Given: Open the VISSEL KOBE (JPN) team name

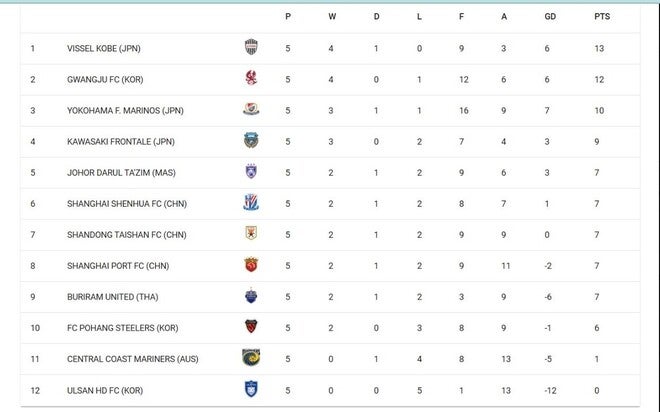Looking at the screenshot, I should pyautogui.click(x=105, y=47).
